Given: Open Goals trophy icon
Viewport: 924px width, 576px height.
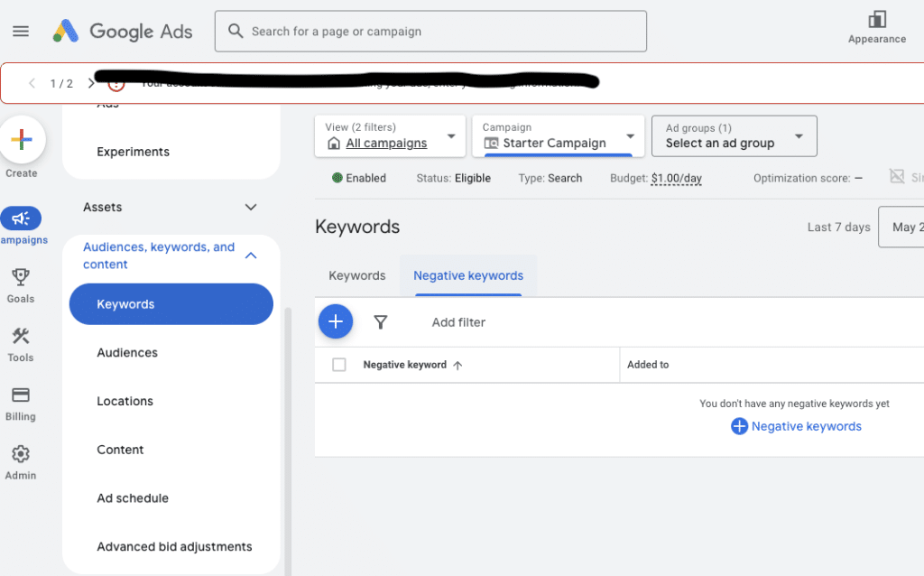Looking at the screenshot, I should click(21, 276).
